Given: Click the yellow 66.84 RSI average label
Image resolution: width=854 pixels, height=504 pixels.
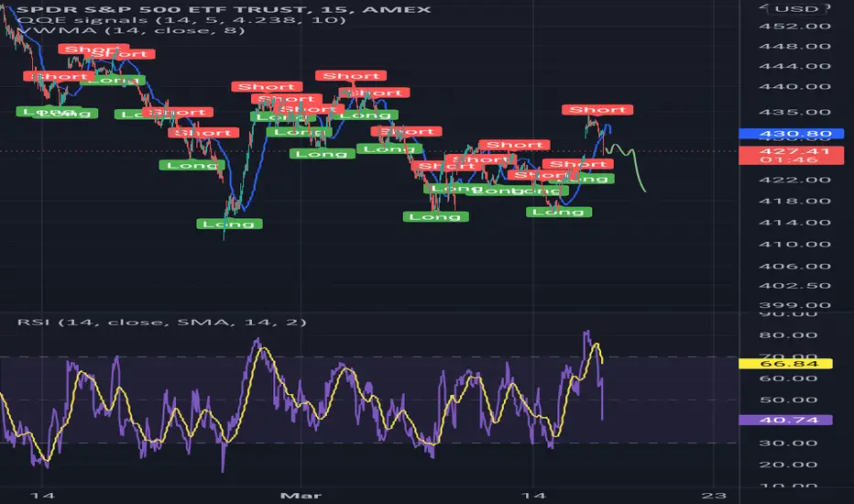Looking at the screenshot, I should (x=785, y=364).
